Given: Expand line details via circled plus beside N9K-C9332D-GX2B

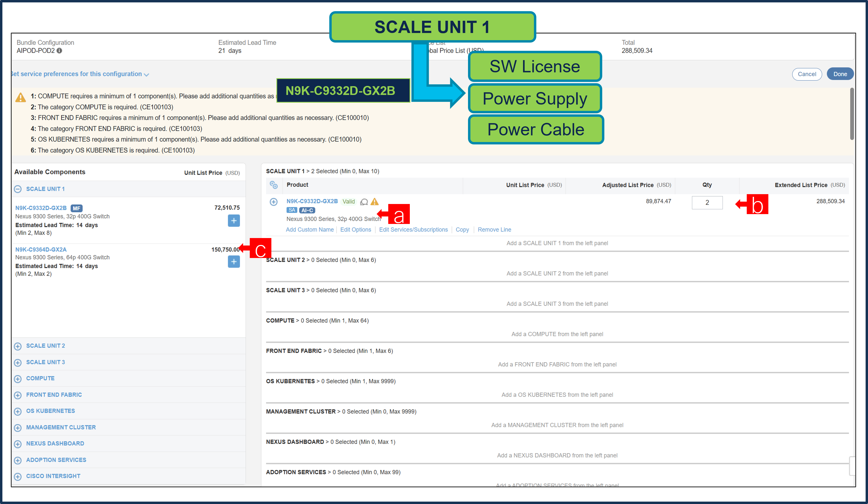Looking at the screenshot, I should (x=274, y=202).
